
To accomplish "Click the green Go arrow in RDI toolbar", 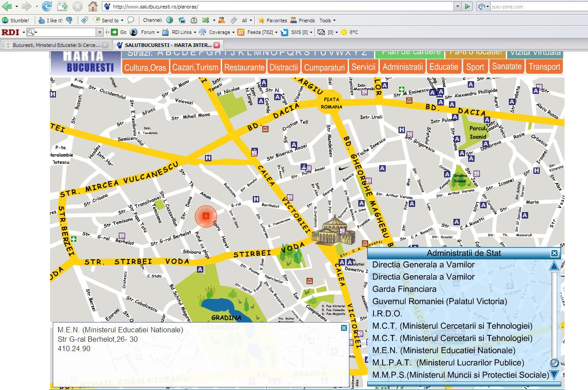I will point(114,32).
